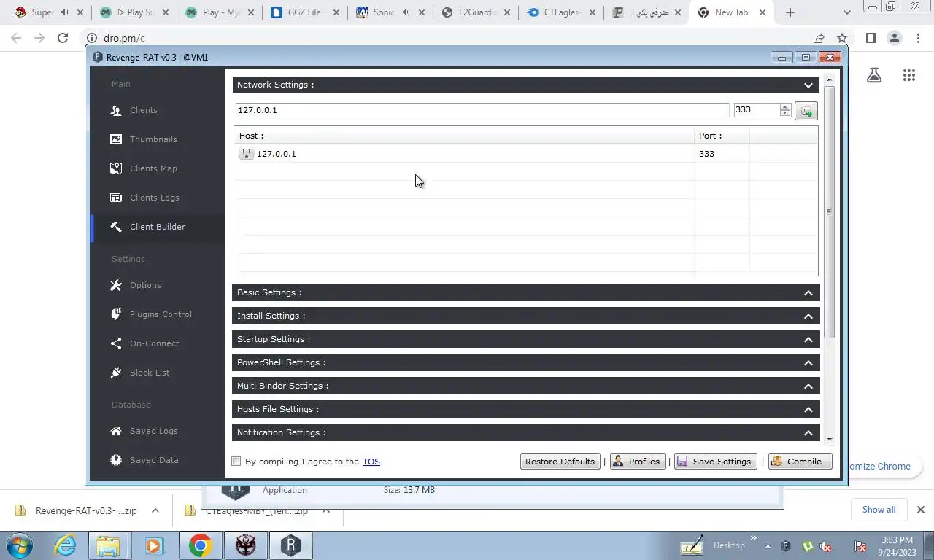Open the Google apps grid

coord(908,74)
